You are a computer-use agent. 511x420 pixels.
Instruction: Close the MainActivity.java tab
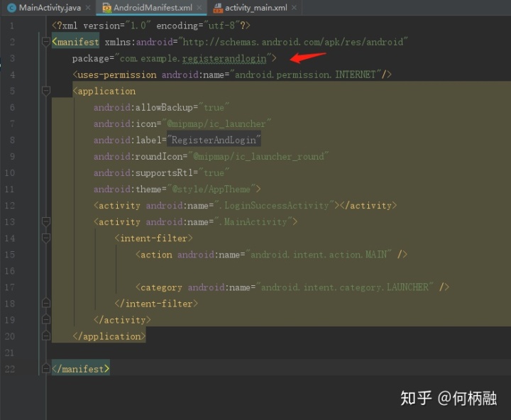coord(88,8)
